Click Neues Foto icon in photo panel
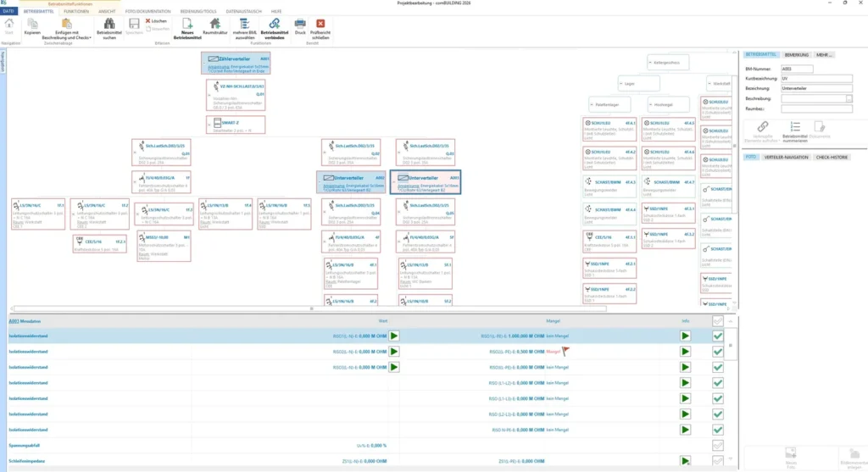The width and height of the screenshot is (868, 472). 791,453
